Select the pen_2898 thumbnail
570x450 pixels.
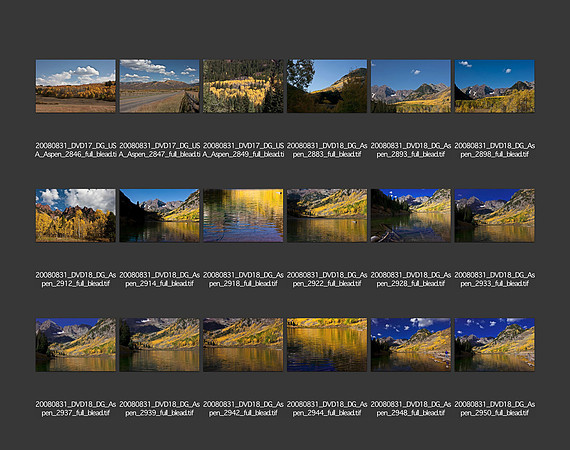[495, 86]
